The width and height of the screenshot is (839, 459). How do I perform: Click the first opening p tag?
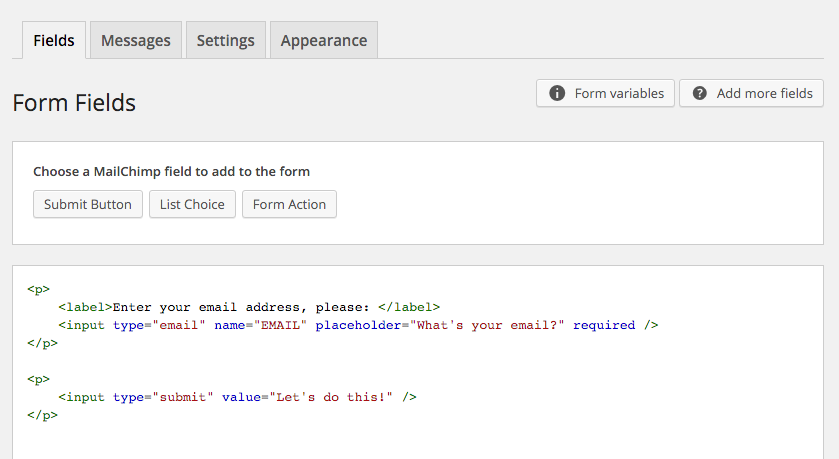pos(39,289)
